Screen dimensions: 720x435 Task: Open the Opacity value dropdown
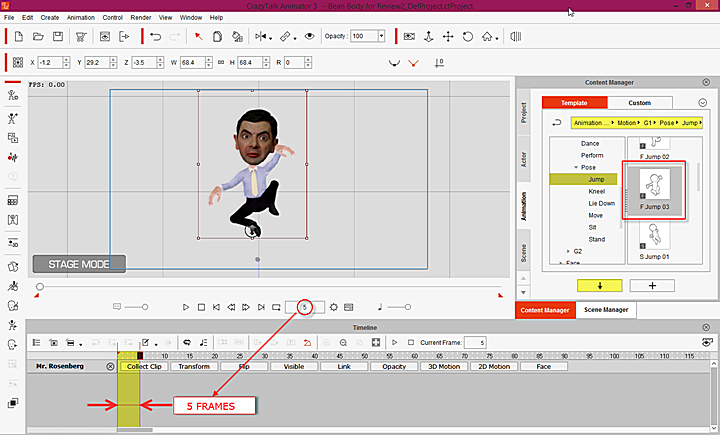381,36
